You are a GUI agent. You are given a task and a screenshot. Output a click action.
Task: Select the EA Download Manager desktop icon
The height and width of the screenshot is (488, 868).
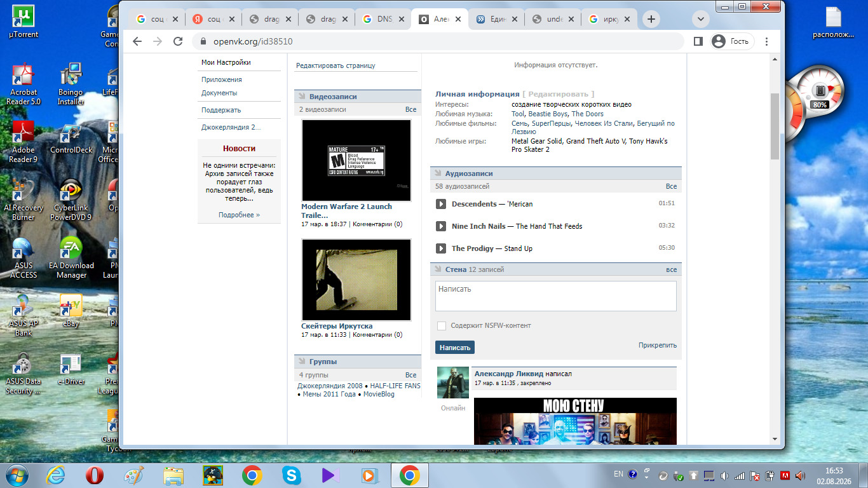click(x=71, y=257)
